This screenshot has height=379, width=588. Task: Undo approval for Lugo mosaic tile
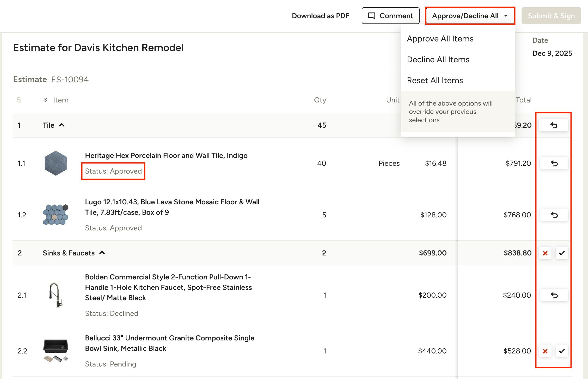554,215
